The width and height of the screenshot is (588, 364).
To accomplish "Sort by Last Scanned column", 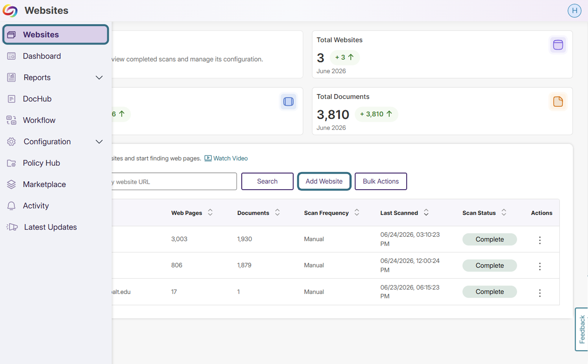I will 426,212.
